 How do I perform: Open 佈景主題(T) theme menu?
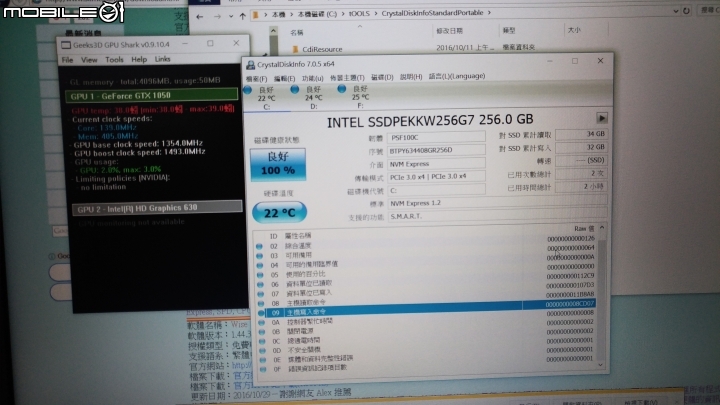click(x=347, y=78)
